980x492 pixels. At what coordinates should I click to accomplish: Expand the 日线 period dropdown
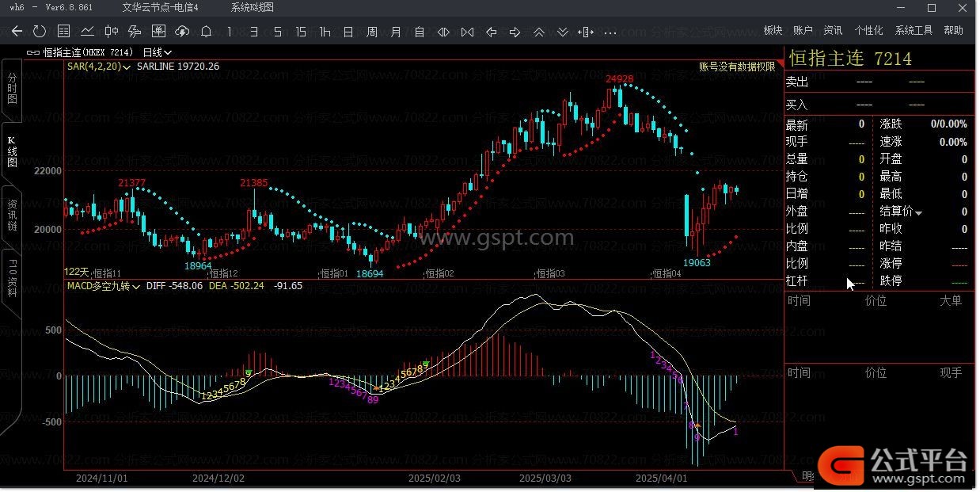click(158, 52)
